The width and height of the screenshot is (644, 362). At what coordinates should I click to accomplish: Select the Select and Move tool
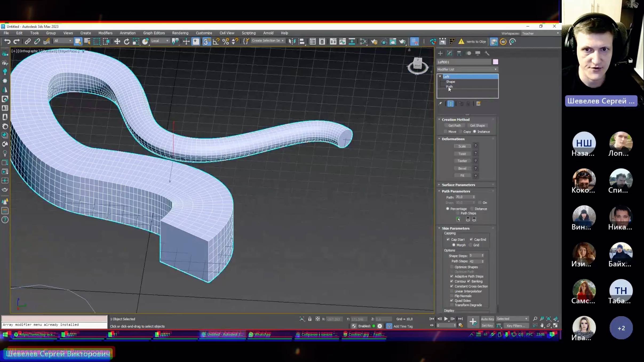pyautogui.click(x=117, y=41)
